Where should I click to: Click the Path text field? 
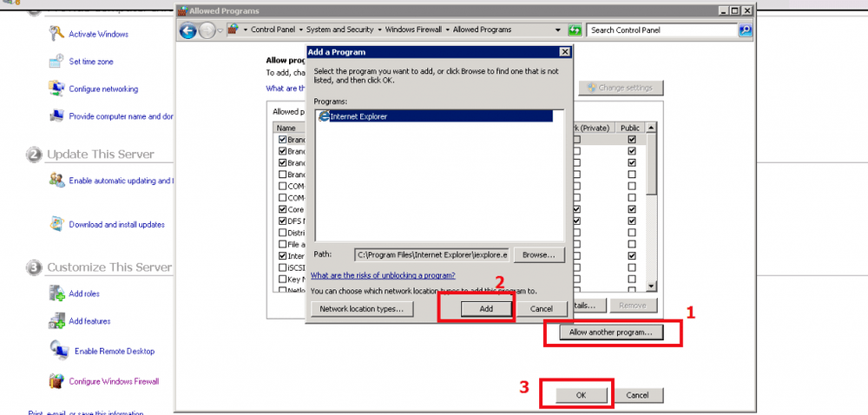(x=431, y=255)
